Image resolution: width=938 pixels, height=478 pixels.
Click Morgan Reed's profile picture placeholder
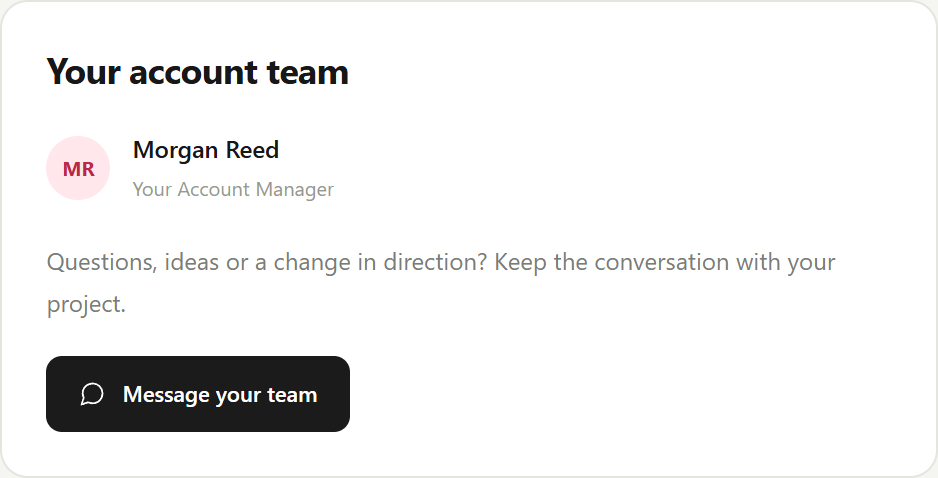click(x=78, y=168)
